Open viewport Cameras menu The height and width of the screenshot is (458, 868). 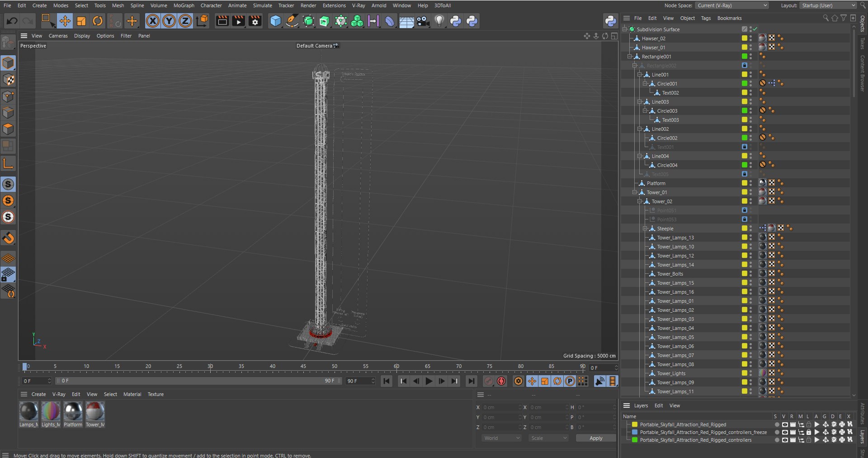tap(58, 36)
